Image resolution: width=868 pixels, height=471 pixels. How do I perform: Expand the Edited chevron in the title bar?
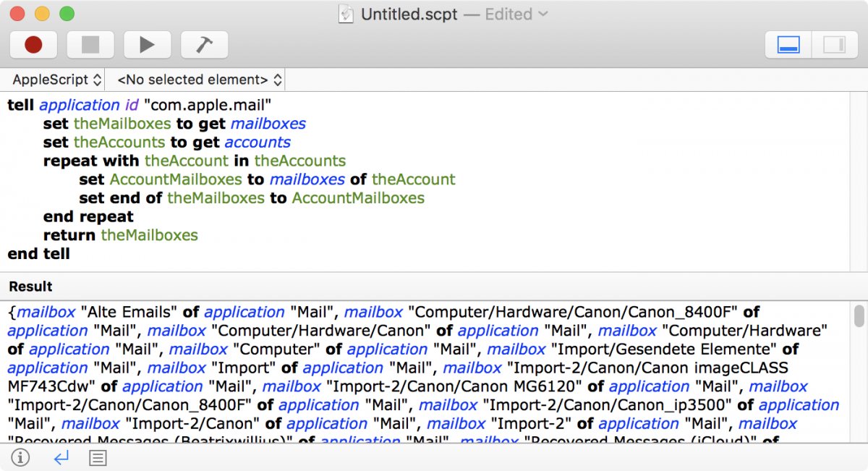coord(542,14)
